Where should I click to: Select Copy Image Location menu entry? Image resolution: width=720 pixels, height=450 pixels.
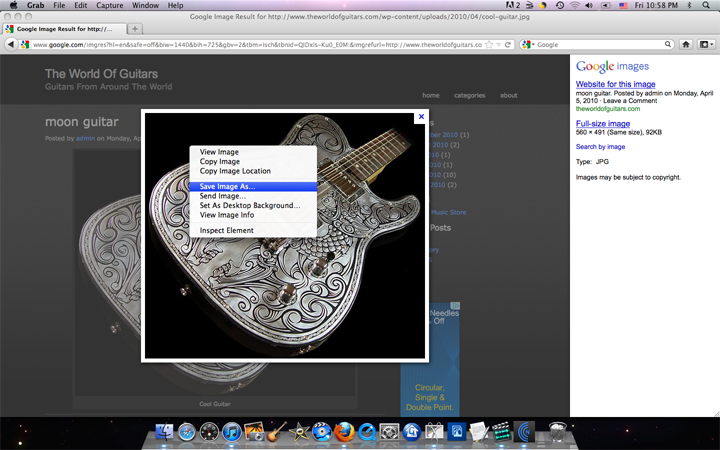click(235, 171)
